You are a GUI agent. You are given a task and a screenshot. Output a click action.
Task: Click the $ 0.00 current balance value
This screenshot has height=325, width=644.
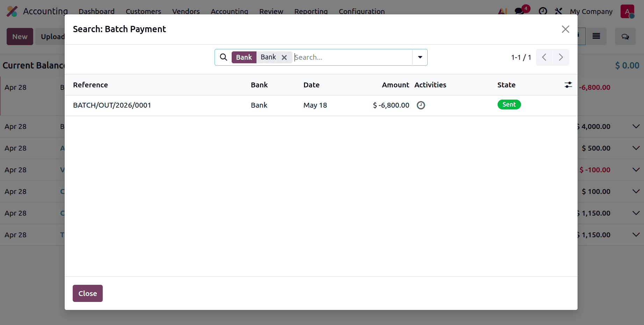[x=627, y=65]
